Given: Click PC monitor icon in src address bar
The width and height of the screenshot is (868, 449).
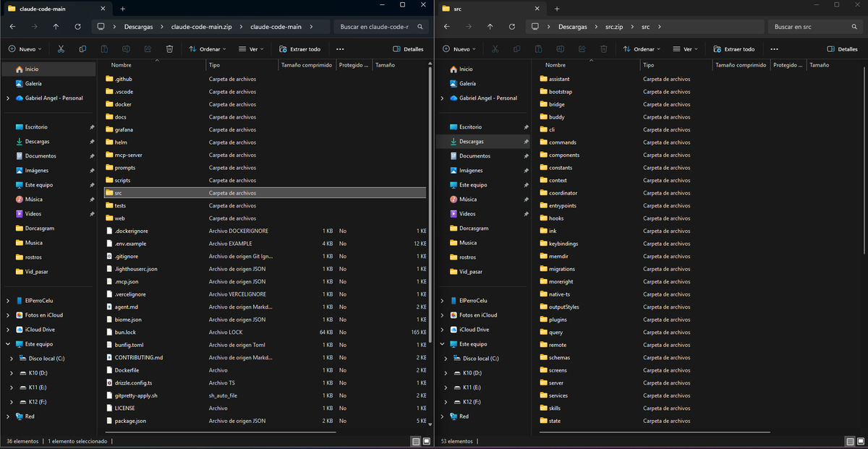Looking at the screenshot, I should (535, 27).
